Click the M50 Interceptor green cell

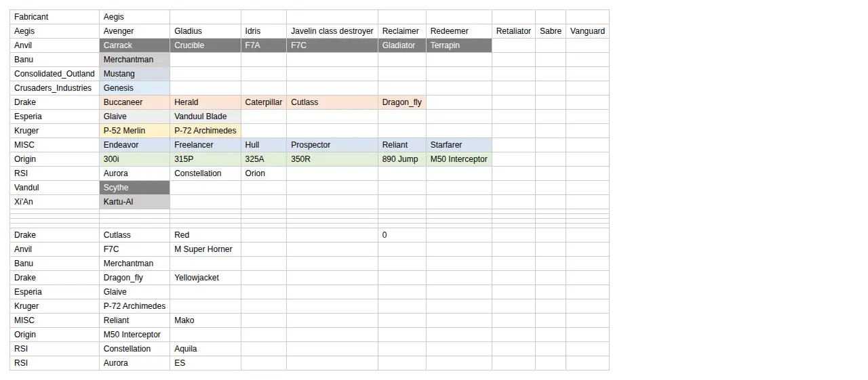tap(459, 159)
